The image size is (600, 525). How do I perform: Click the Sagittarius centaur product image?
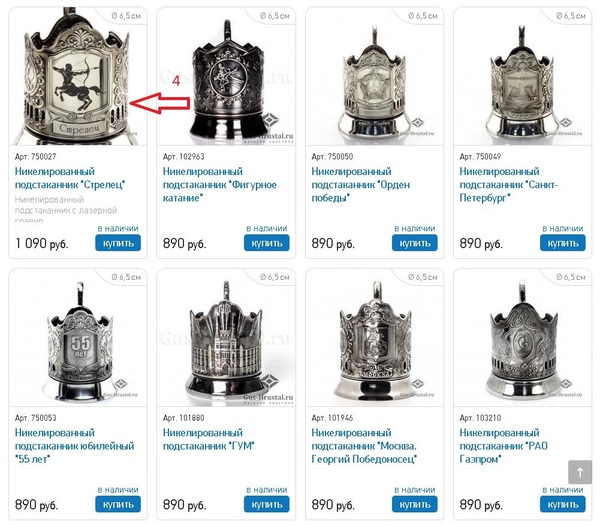[x=78, y=77]
